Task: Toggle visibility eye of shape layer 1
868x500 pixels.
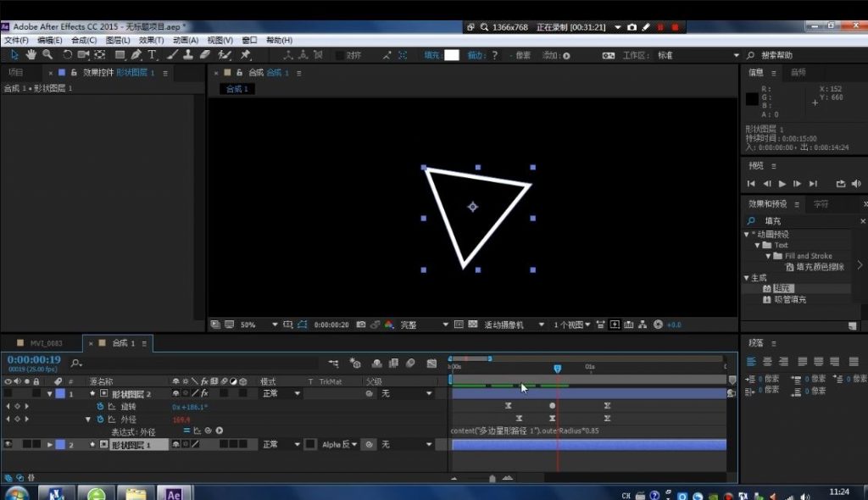Action: [8, 444]
